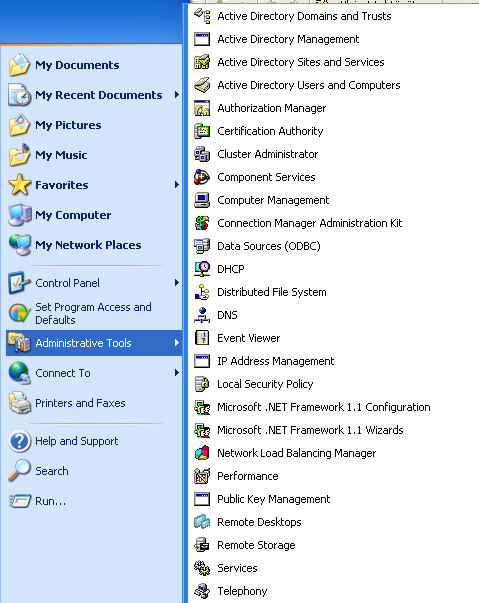Open Printers and Faxes entry
The height and width of the screenshot is (603, 479).
pos(94,403)
